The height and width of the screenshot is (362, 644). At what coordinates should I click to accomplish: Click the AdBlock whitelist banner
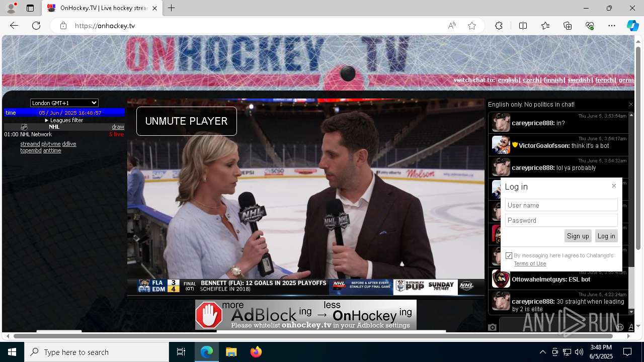click(305, 315)
